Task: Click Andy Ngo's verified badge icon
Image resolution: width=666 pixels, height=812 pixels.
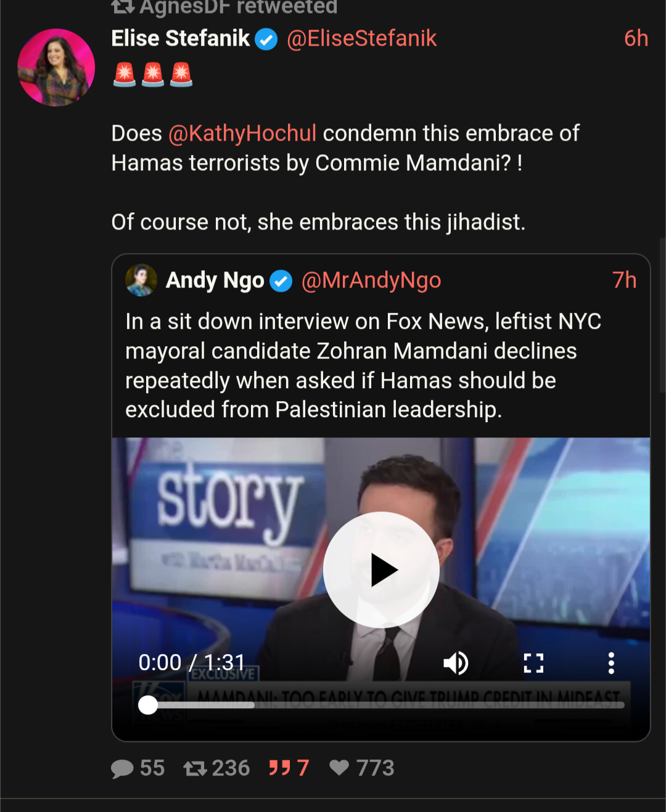Action: [281, 281]
